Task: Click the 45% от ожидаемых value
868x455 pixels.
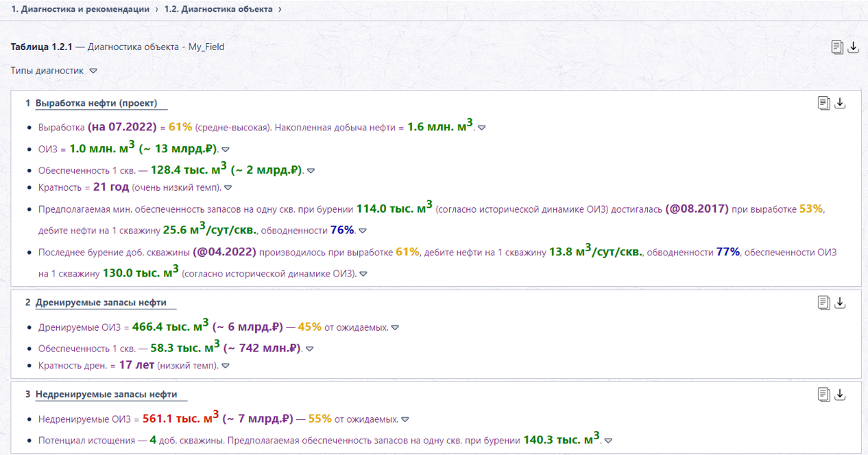Action: click(x=309, y=327)
